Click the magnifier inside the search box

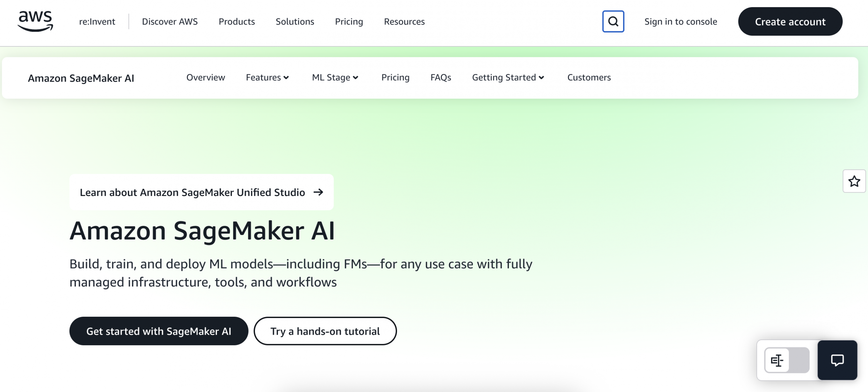pos(613,22)
